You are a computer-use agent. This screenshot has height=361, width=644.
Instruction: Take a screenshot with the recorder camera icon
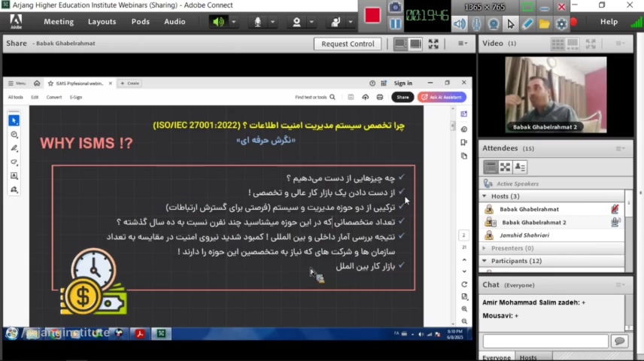[x=395, y=7]
